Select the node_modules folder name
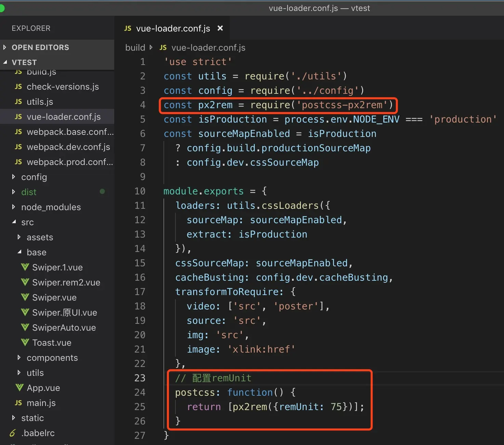The image size is (504, 445). (51, 207)
